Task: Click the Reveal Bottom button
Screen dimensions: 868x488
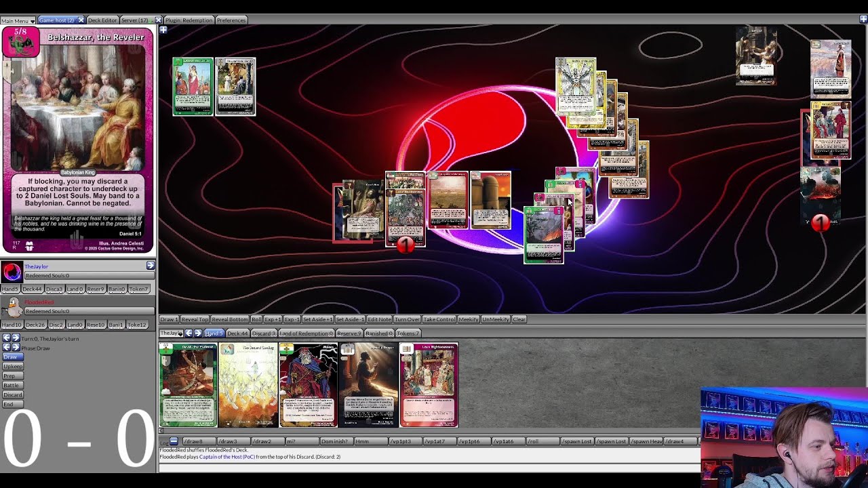Action: pyautogui.click(x=230, y=319)
